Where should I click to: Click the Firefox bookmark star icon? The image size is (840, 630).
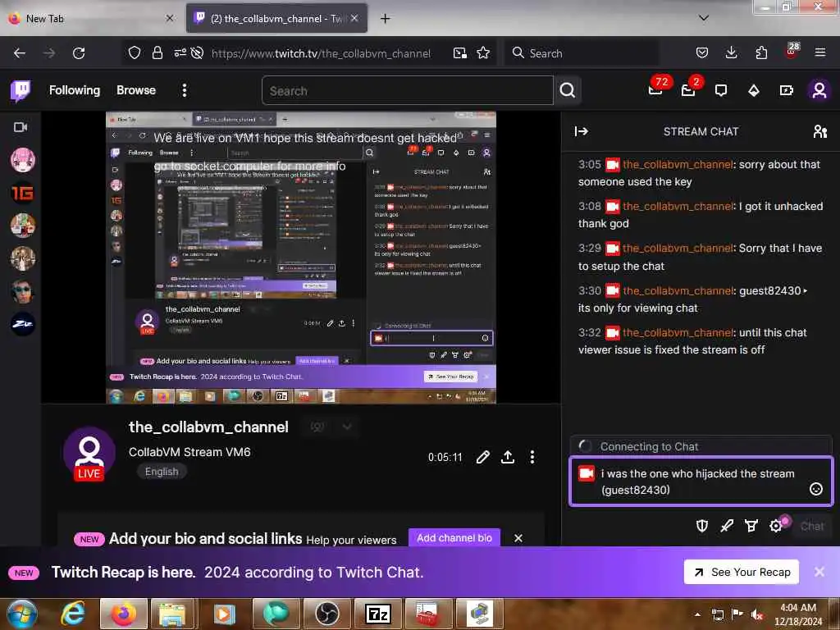pos(483,52)
